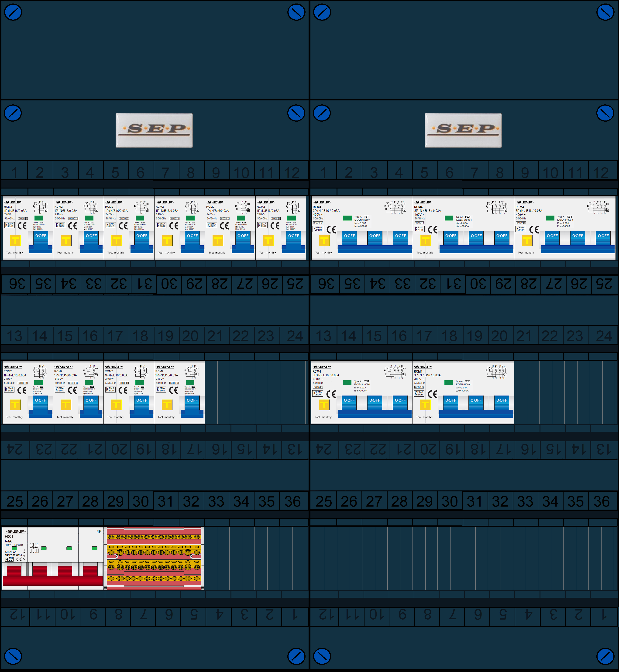Turn the top-left screw of the left panel's top cover
This screenshot has width=619, height=672.
coord(13,12)
